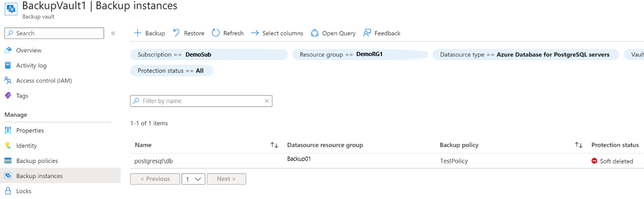Go to Access control (IAM)
This screenshot has height=199, width=644.
click(44, 81)
